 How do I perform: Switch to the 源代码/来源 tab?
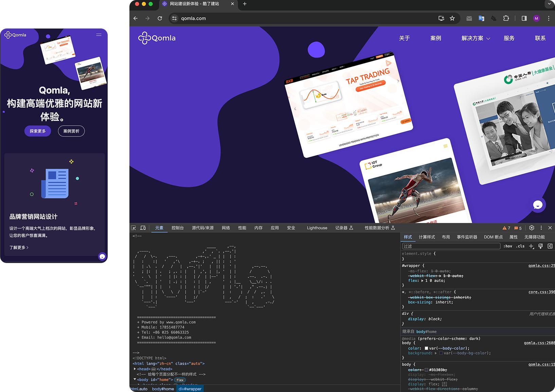(x=203, y=228)
